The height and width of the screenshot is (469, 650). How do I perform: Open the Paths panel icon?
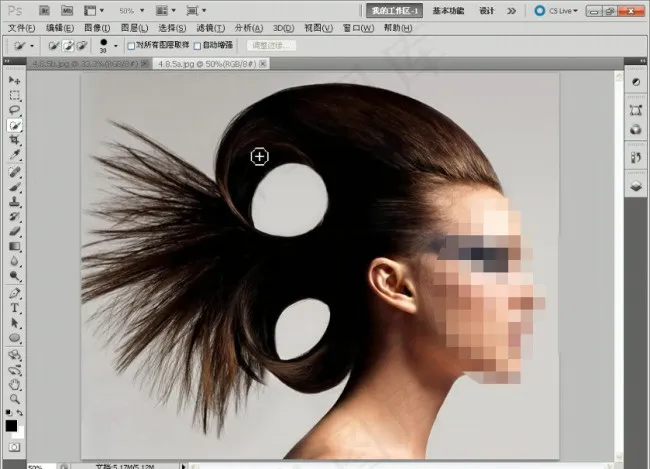point(635,110)
